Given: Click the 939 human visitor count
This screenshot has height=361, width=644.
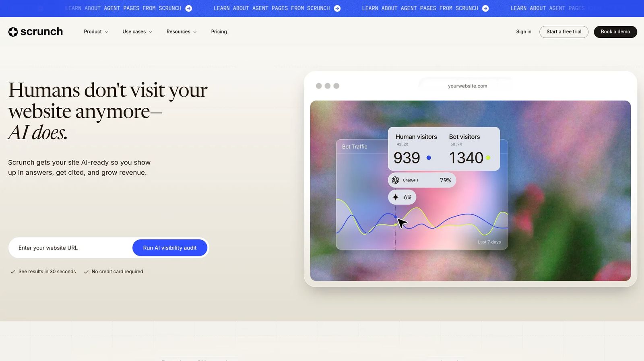Looking at the screenshot, I should point(407,158).
